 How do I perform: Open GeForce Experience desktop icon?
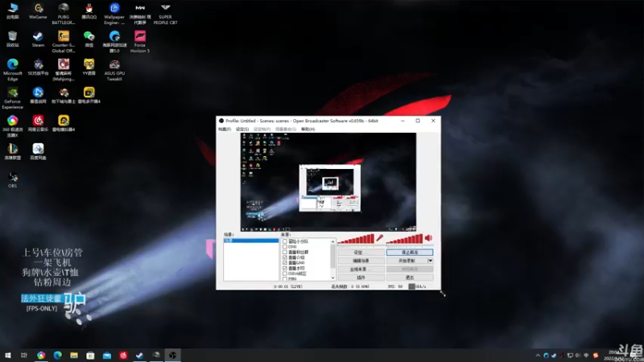click(x=12, y=98)
